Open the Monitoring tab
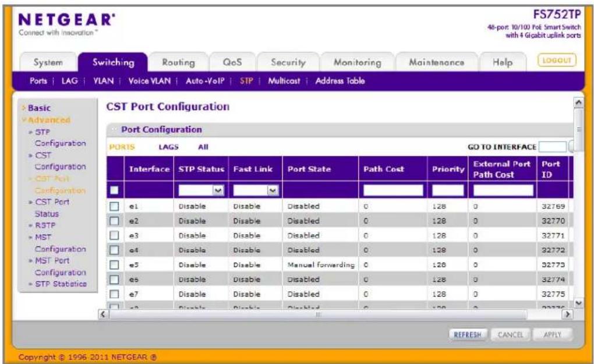The width and height of the screenshot is (594, 364). 357,62
